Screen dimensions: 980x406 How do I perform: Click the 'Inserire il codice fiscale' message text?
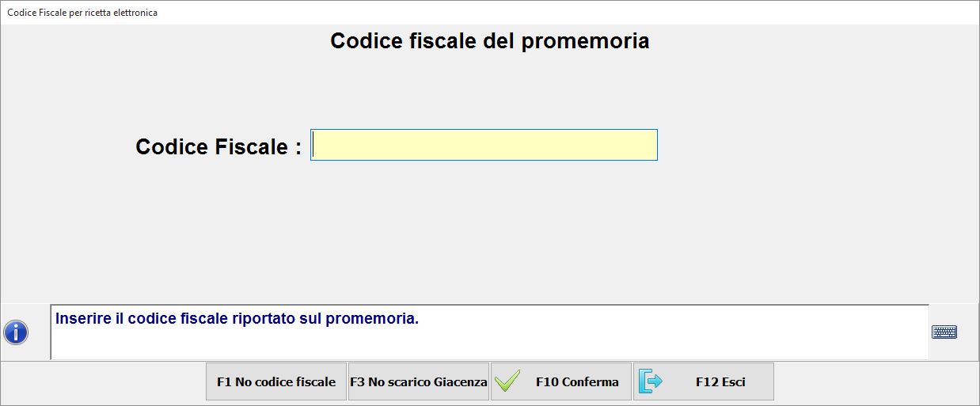[x=237, y=319]
